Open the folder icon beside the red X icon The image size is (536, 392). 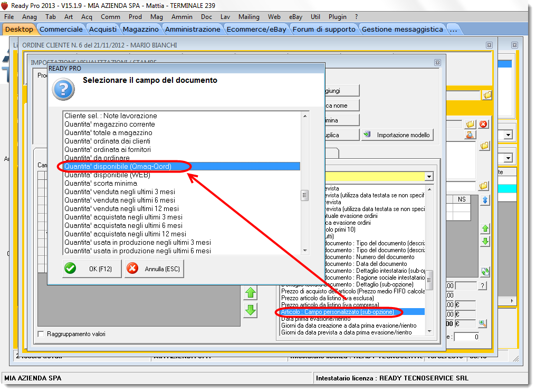(470, 124)
